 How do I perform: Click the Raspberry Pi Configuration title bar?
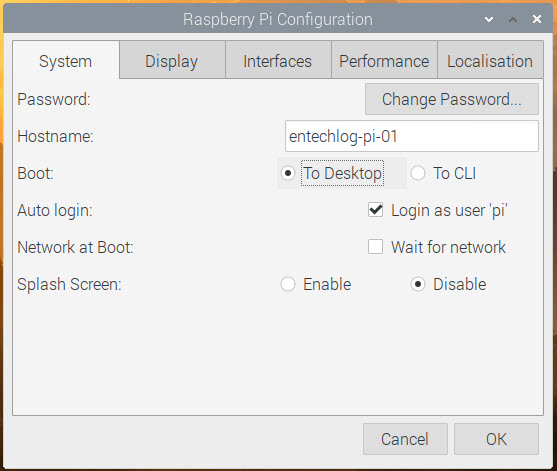pyautogui.click(x=278, y=19)
